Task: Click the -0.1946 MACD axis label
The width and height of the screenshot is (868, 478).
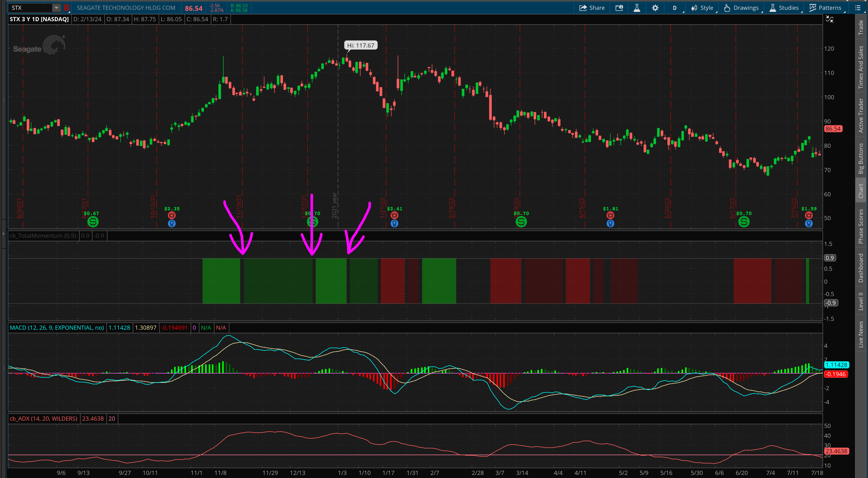Action: pos(836,374)
